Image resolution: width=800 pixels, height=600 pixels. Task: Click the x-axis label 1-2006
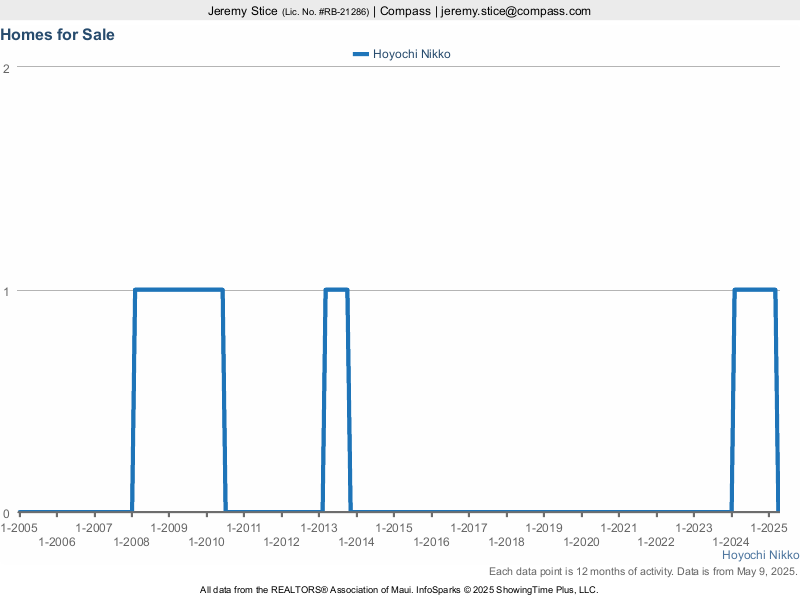[x=57, y=542]
